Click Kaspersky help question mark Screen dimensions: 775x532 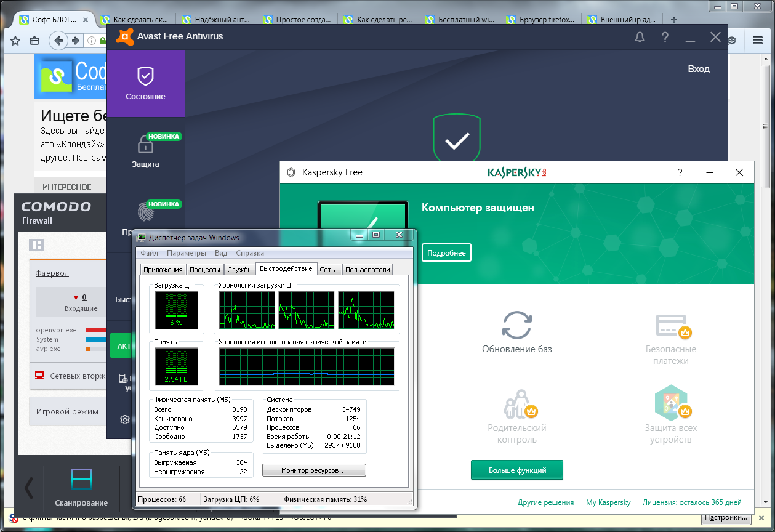[x=680, y=173]
